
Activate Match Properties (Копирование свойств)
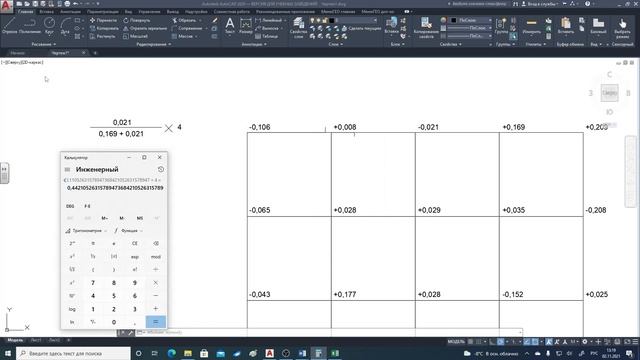coord(426,27)
